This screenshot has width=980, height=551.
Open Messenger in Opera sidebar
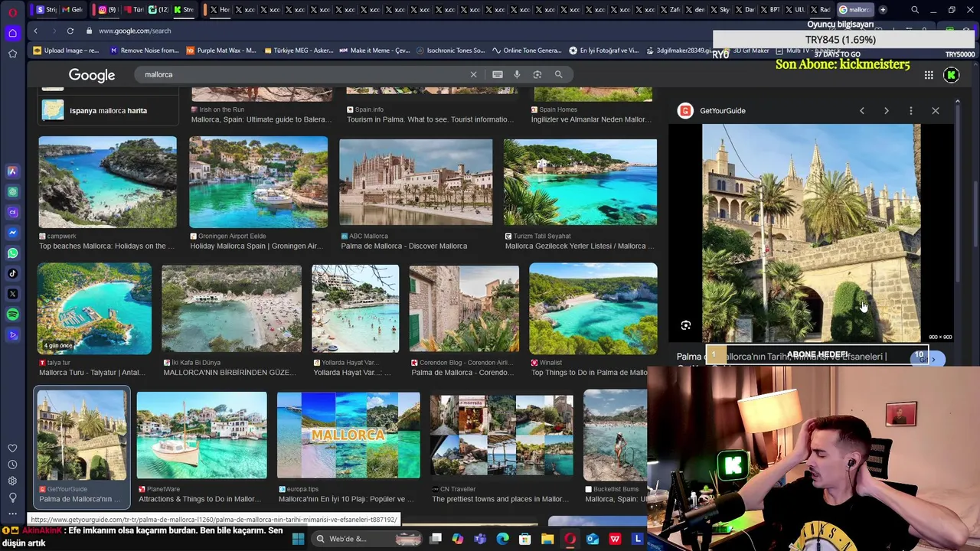tap(12, 233)
